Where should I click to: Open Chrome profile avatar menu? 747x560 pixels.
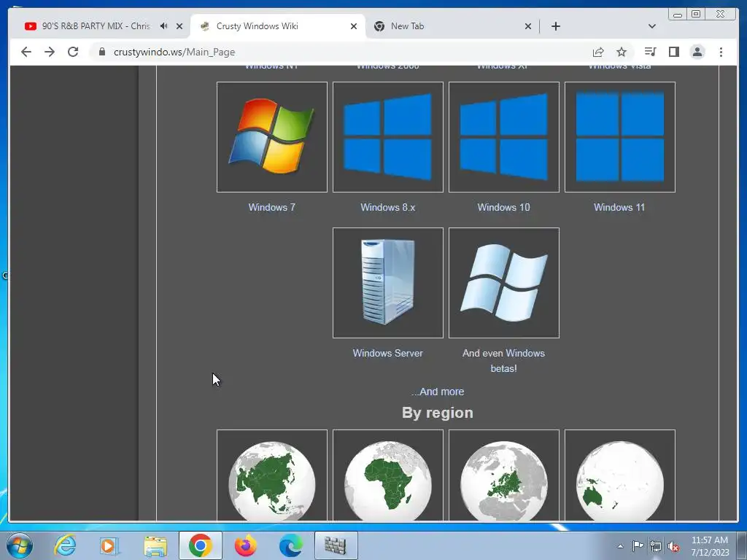(697, 52)
